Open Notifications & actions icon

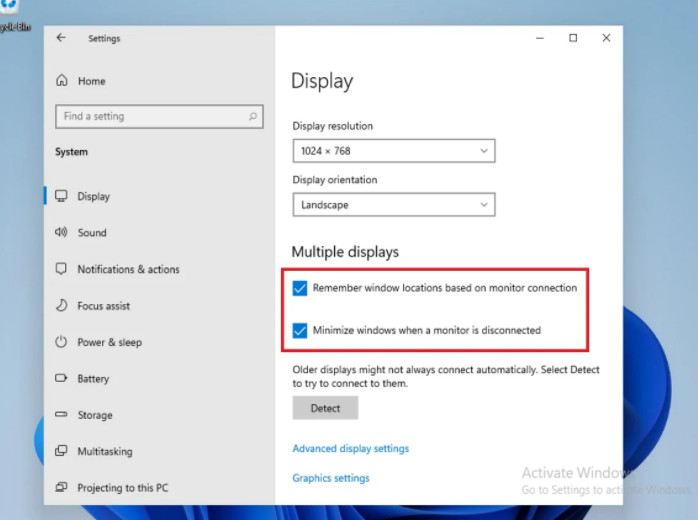click(61, 269)
